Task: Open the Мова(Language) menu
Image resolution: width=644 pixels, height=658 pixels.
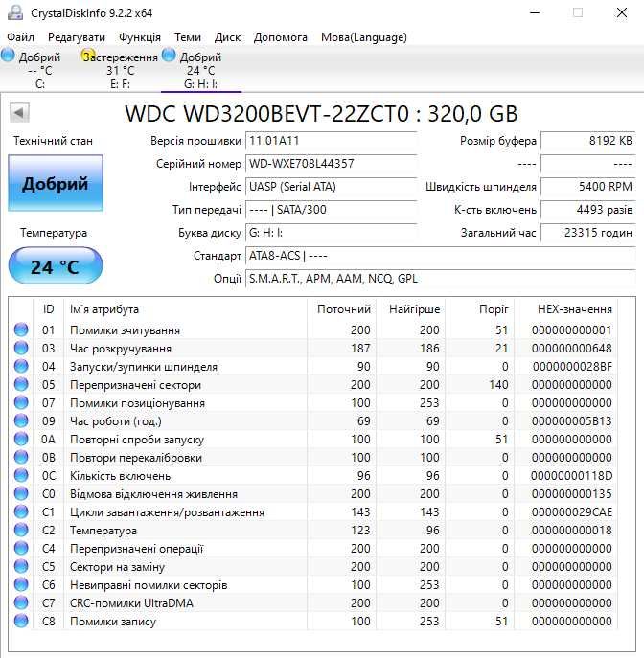Action: point(364,37)
